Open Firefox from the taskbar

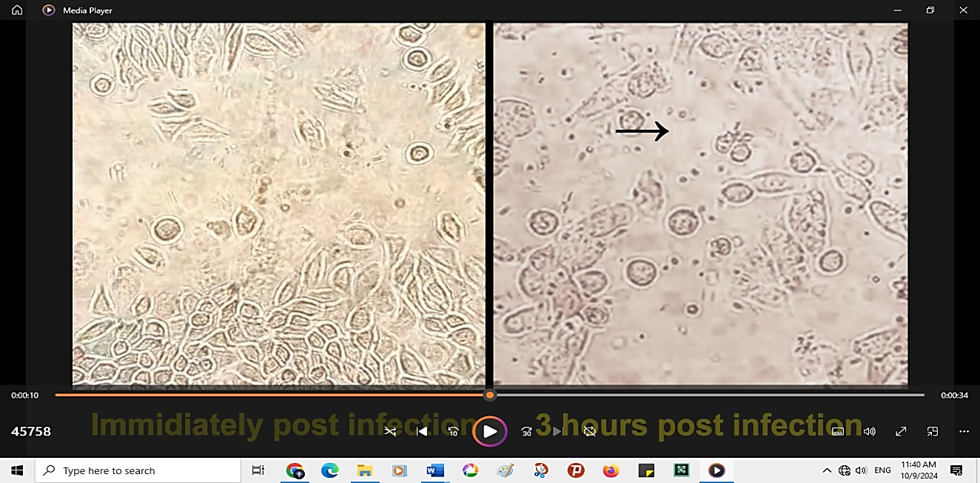[611, 470]
